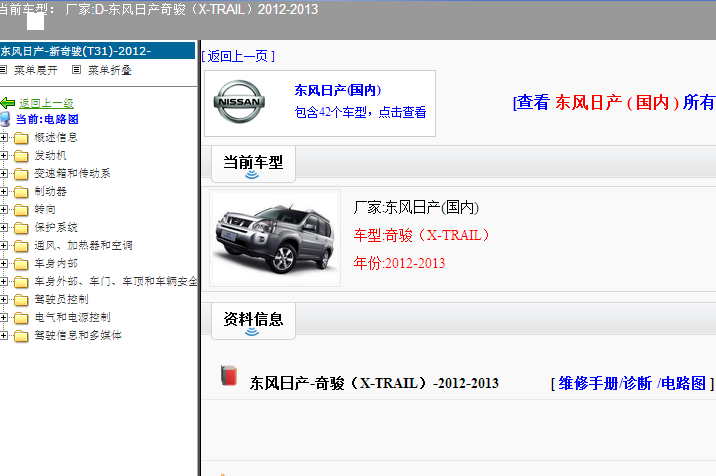
Task: Select the 发动机 tree item
Action: [50, 155]
